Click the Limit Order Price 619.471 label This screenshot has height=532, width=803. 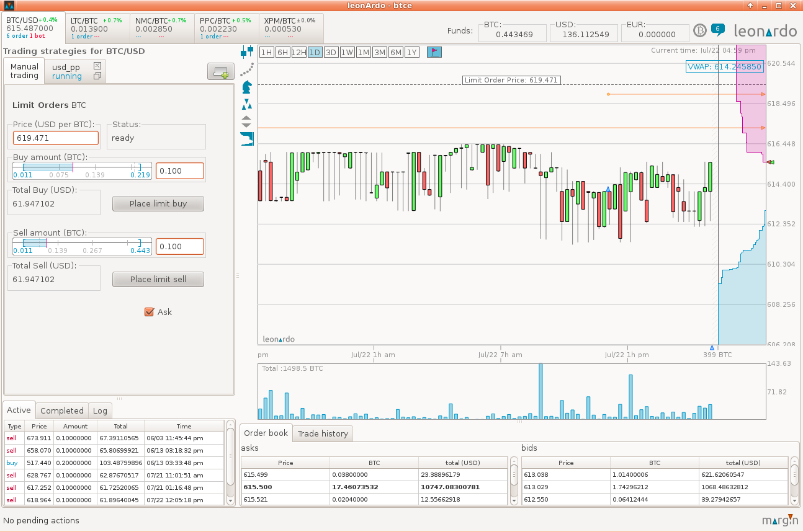(x=511, y=80)
